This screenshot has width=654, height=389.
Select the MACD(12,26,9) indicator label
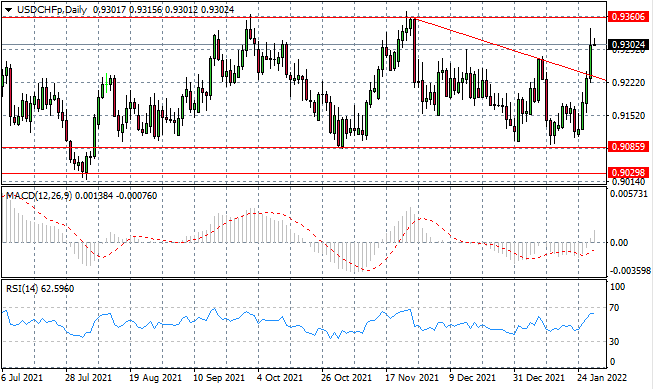(38, 196)
